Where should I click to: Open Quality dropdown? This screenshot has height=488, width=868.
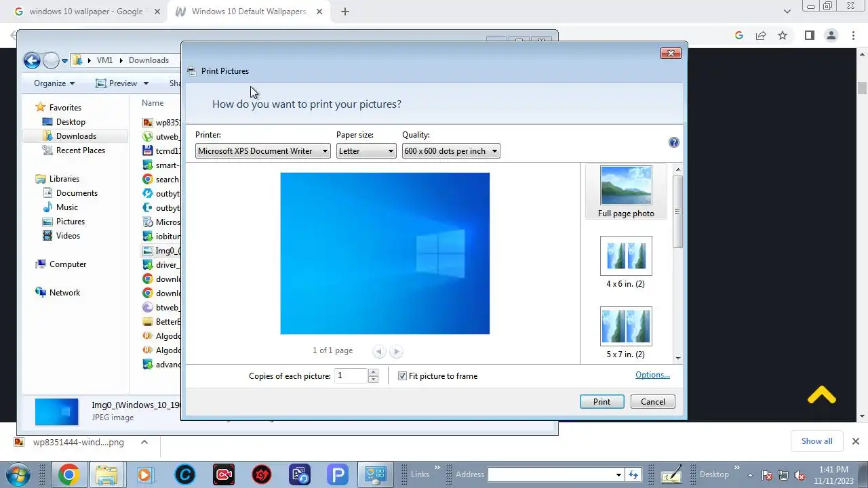click(451, 151)
